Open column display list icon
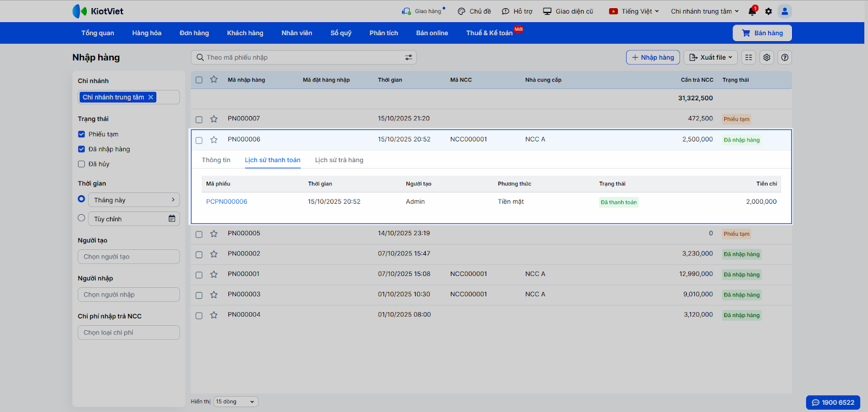This screenshot has width=868, height=412. (x=749, y=57)
